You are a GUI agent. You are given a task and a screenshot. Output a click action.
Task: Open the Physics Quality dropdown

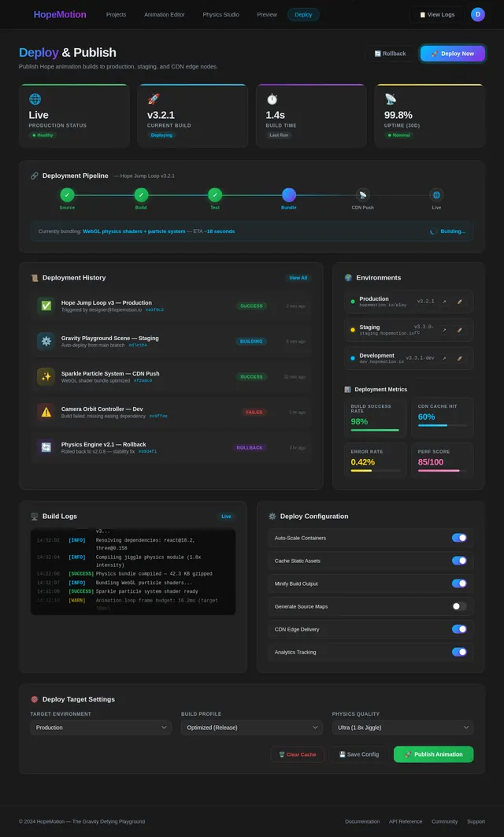point(402,728)
